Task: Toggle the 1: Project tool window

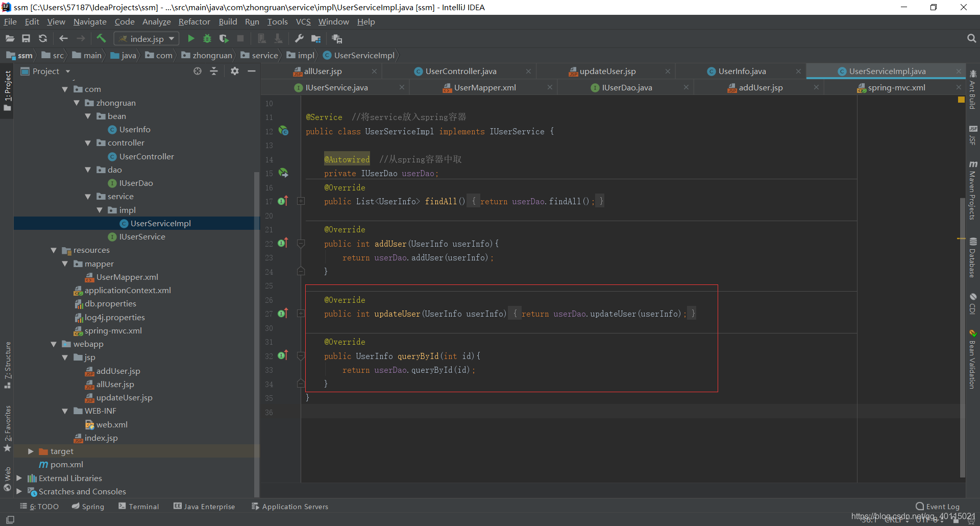Action: coord(7,91)
